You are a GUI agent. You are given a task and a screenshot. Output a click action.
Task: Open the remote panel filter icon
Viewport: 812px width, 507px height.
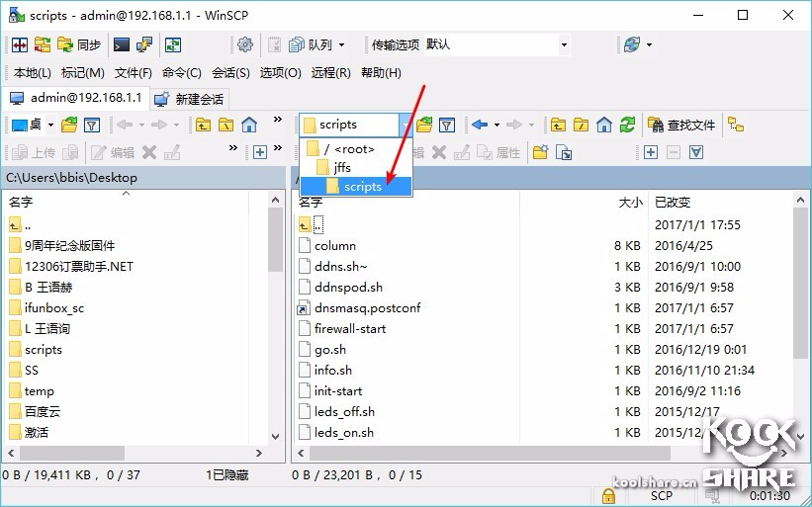447,125
